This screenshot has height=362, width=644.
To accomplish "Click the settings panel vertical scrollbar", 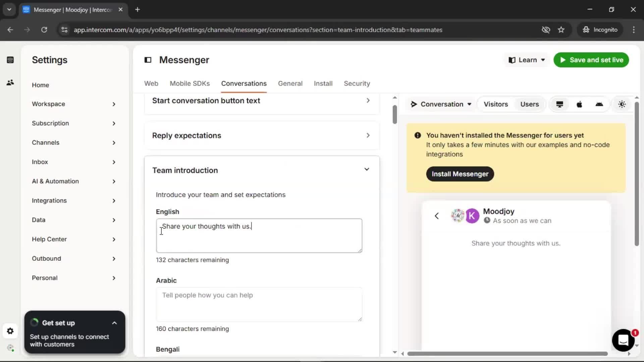I will coord(395,115).
